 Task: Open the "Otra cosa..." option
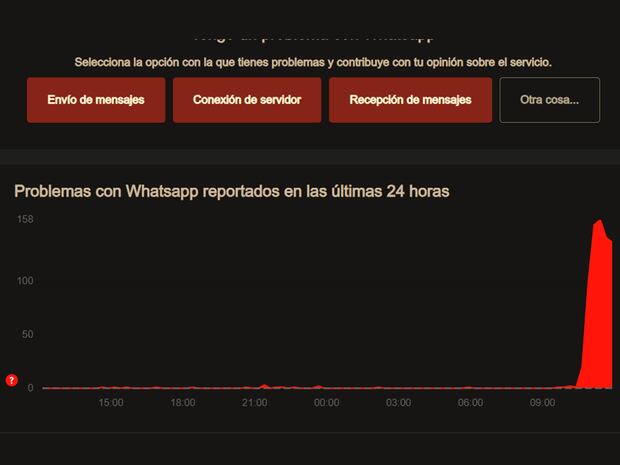tap(549, 100)
